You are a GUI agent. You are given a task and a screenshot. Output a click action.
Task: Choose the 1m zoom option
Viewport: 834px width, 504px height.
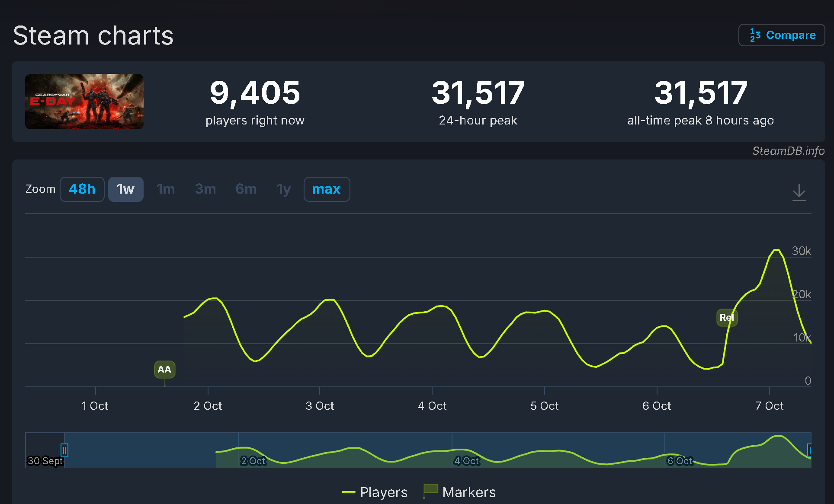[166, 189]
